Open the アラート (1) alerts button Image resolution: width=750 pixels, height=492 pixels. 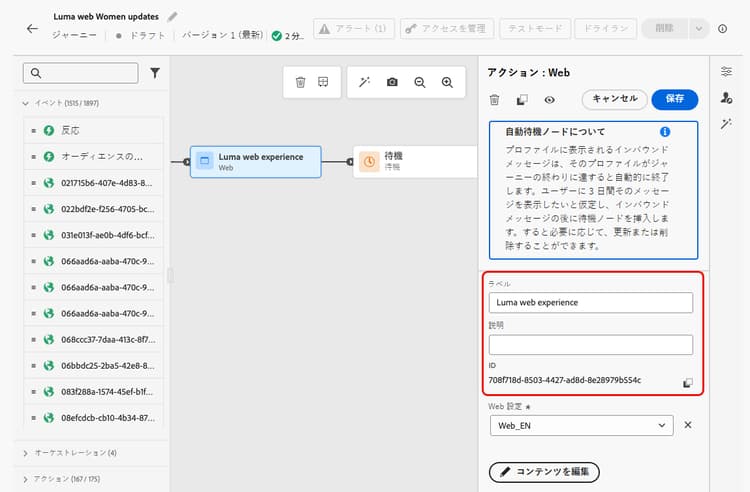(x=354, y=29)
